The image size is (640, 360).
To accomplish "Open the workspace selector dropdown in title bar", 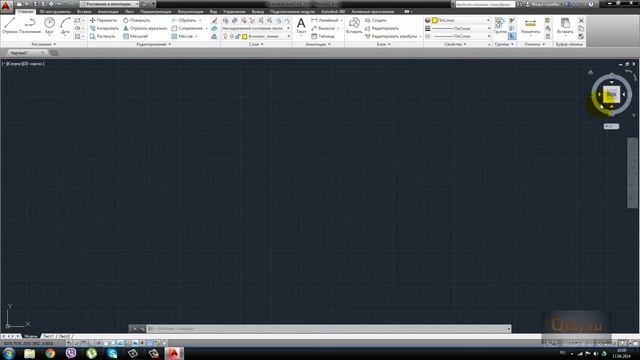I will [109, 4].
